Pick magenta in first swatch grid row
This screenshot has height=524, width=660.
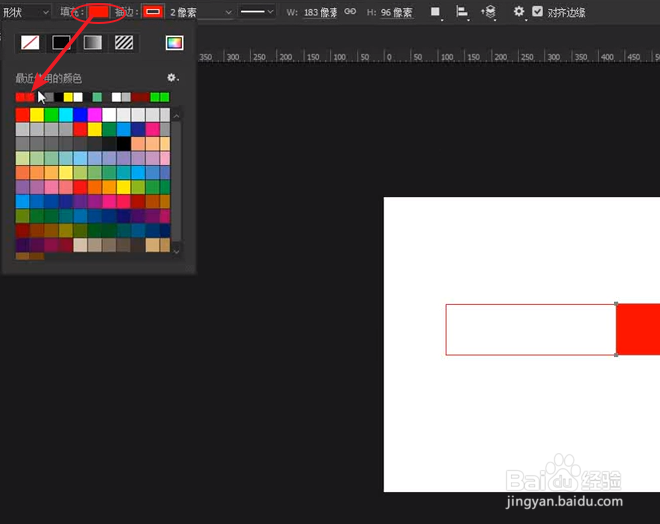(x=95, y=115)
